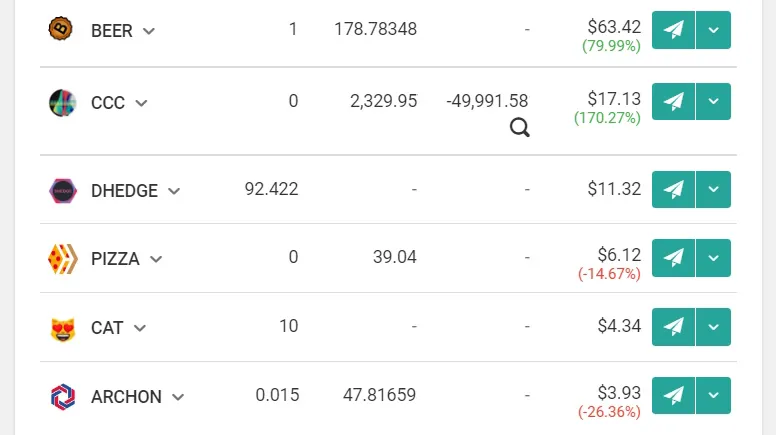This screenshot has width=776, height=435.
Task: Expand the chevron next to DHEDGE name
Action: [174, 191]
